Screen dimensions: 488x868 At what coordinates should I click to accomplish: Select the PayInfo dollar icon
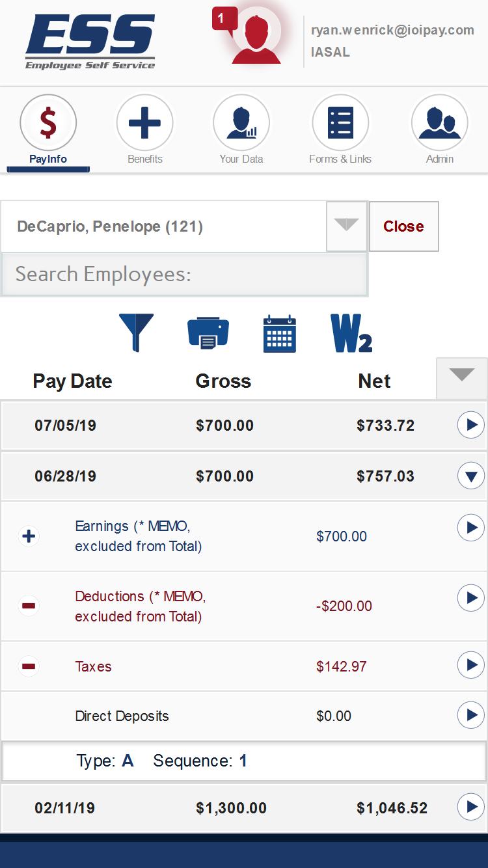[x=48, y=123]
